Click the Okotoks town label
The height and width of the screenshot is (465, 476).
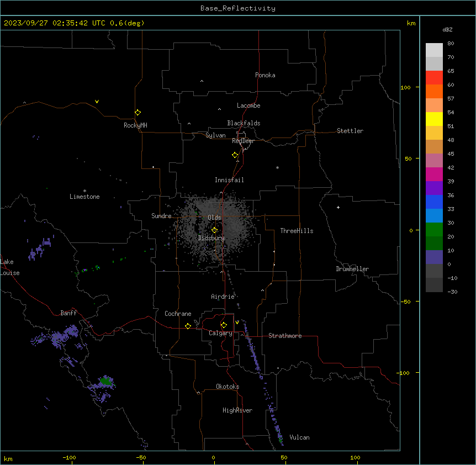click(228, 387)
